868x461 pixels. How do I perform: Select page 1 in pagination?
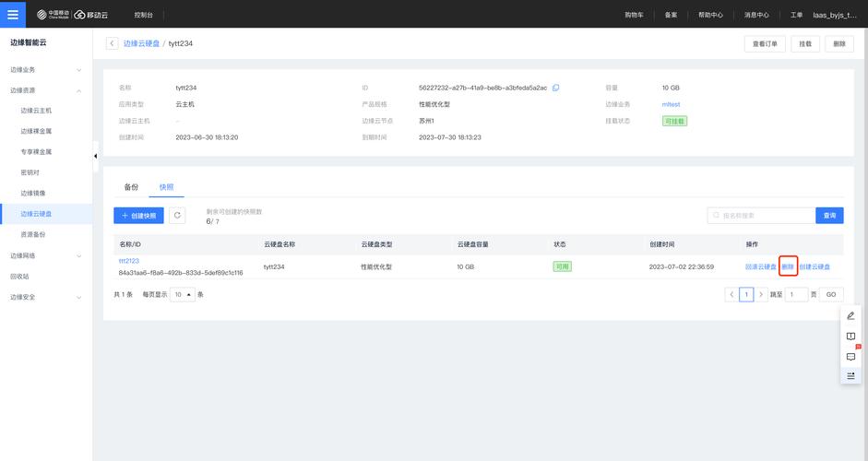[746, 294]
